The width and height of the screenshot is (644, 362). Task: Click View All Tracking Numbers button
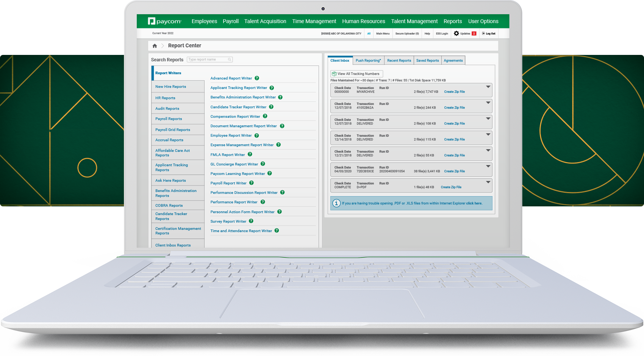pyautogui.click(x=356, y=74)
